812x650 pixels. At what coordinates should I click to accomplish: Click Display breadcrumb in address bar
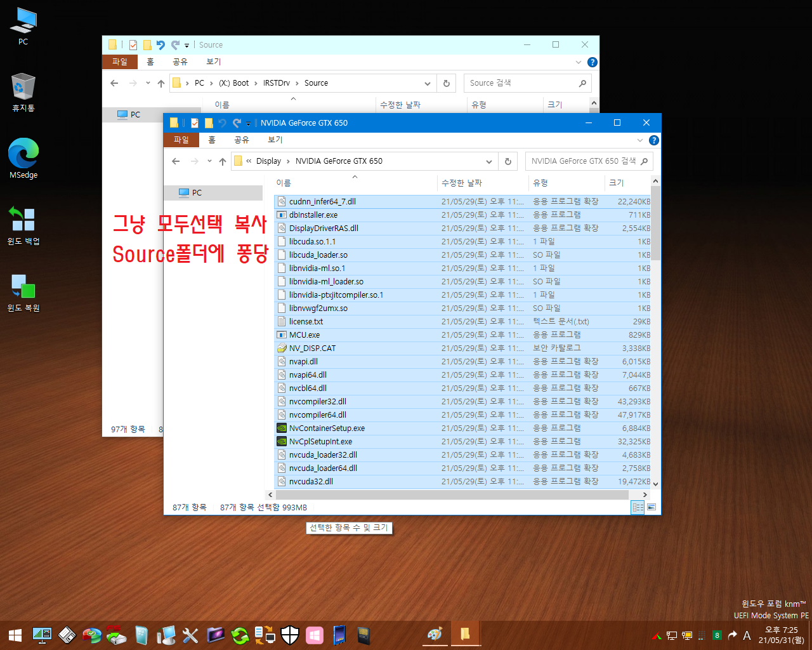(268, 161)
